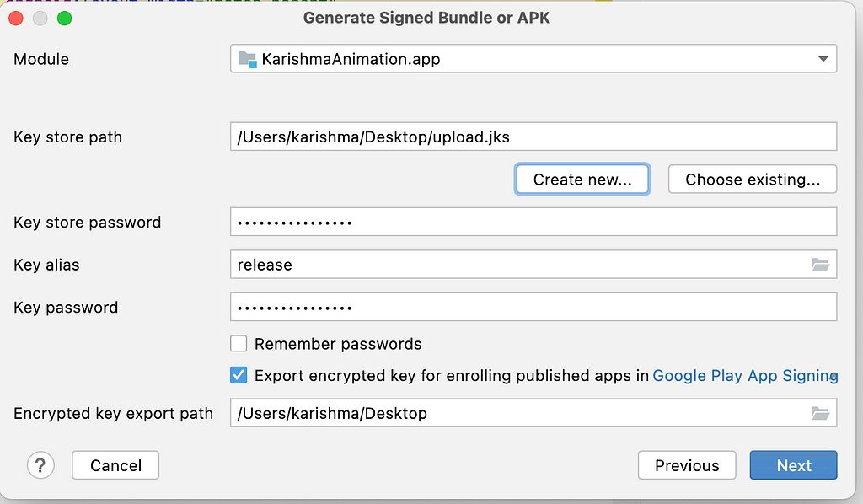
Task: Cancel the signing dialog
Action: 115,465
